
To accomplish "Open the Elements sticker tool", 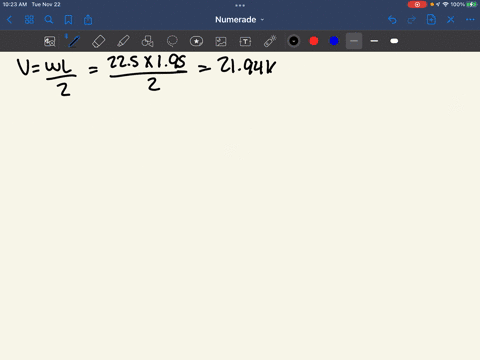I will (196, 41).
